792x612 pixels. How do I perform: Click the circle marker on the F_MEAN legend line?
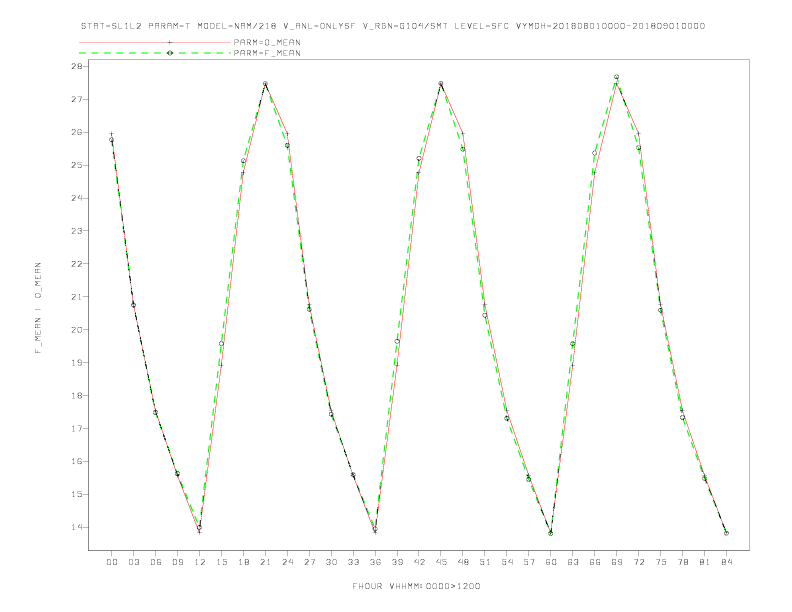tap(170, 53)
